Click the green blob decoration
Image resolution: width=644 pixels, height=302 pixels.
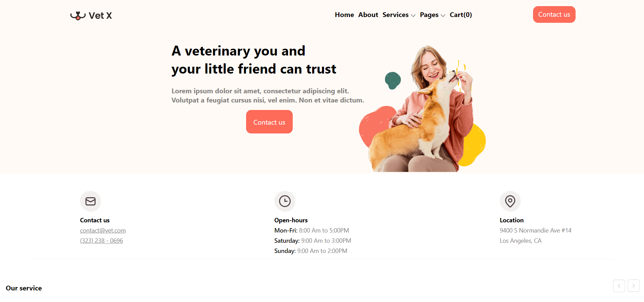coord(393,81)
